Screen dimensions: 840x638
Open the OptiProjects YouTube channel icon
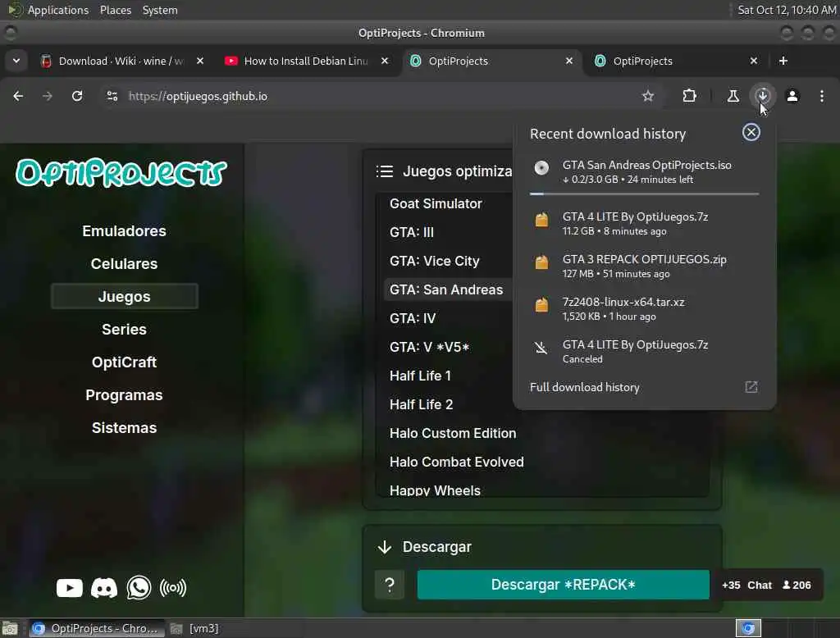coord(70,588)
